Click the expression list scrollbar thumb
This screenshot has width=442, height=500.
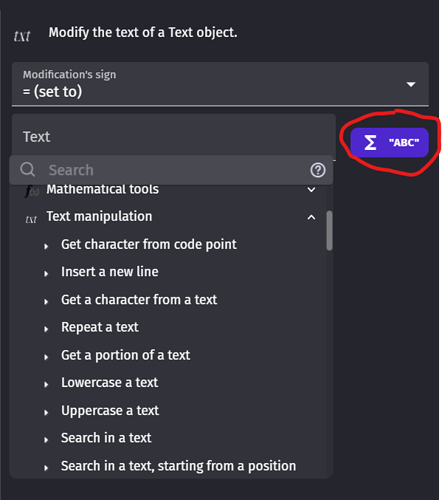click(329, 230)
